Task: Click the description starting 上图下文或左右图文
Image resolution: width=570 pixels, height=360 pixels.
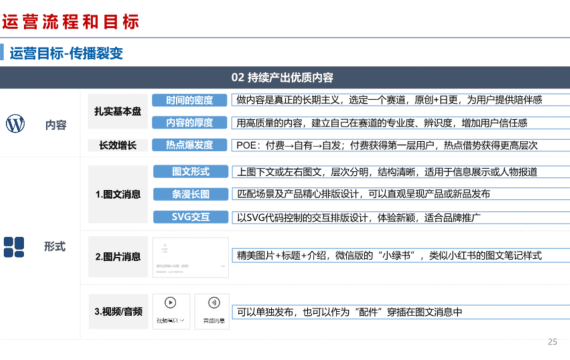Action: pyautogui.click(x=401, y=172)
